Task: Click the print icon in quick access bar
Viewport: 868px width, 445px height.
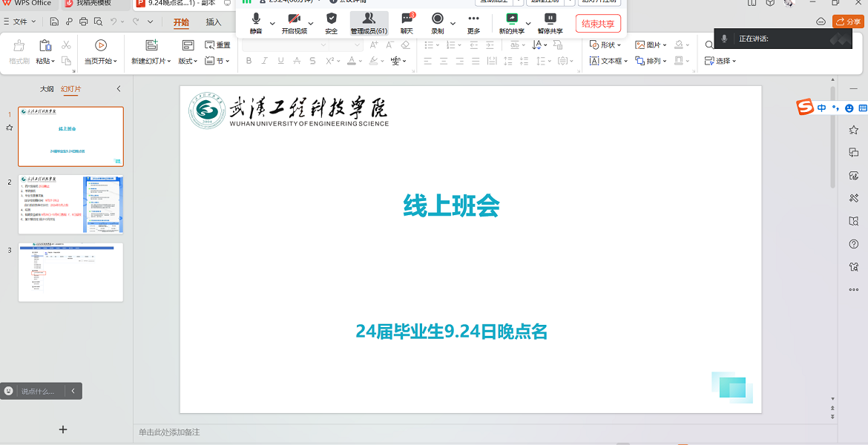Action: [83, 22]
